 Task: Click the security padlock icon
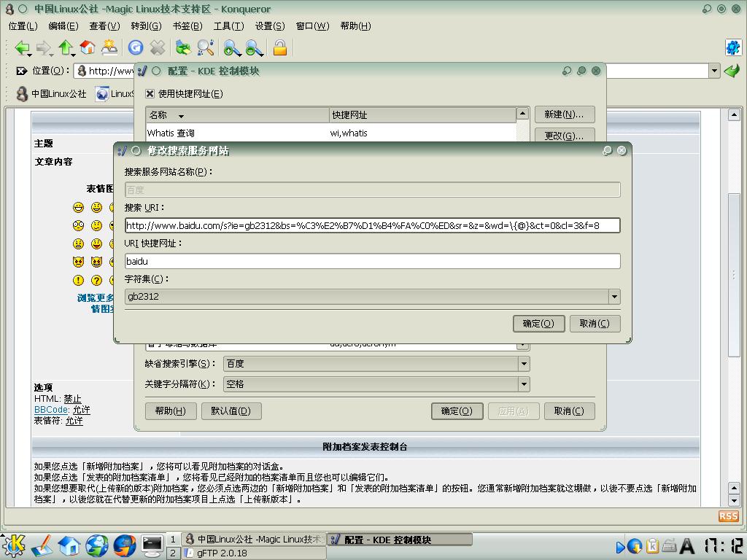tap(280, 47)
